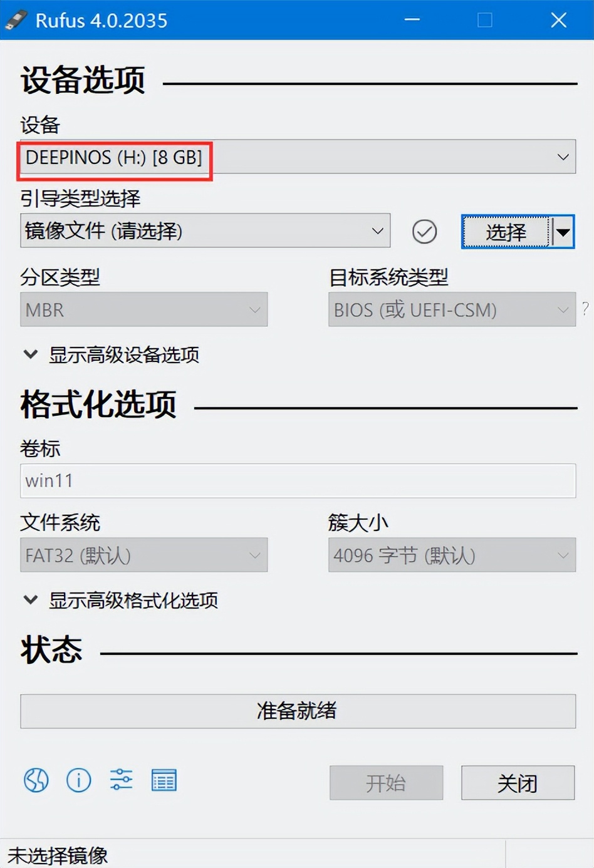The width and height of the screenshot is (594, 868).
Task: Click the 选择 button
Action: (506, 232)
